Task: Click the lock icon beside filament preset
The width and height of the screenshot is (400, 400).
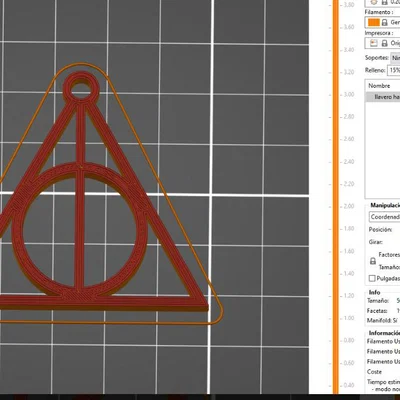Action: pyautogui.click(x=385, y=22)
